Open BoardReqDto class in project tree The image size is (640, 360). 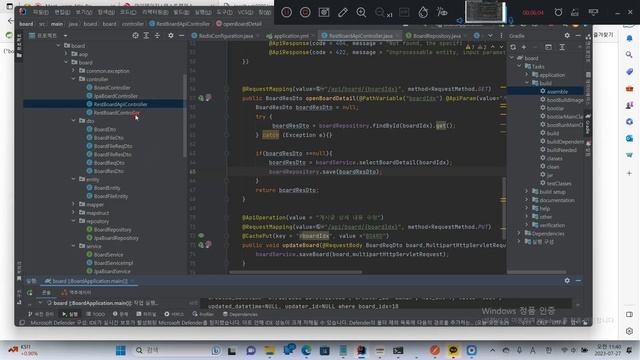[x=109, y=163]
